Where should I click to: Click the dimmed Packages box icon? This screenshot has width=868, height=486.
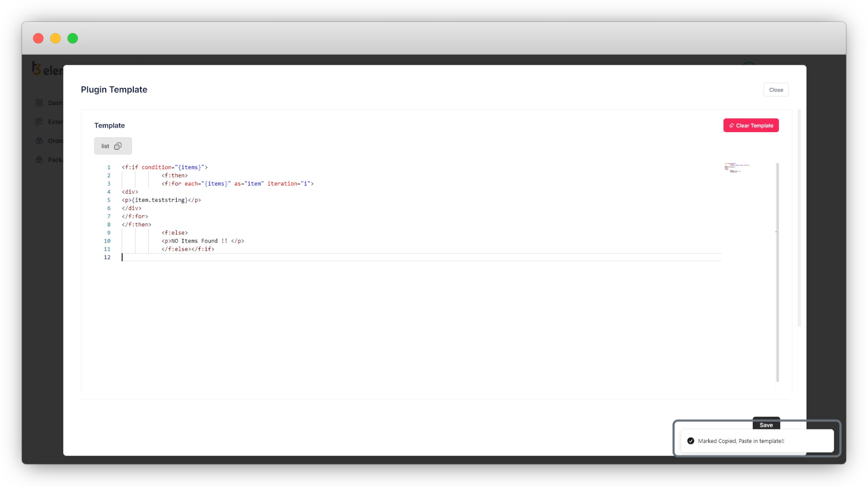[x=39, y=160]
